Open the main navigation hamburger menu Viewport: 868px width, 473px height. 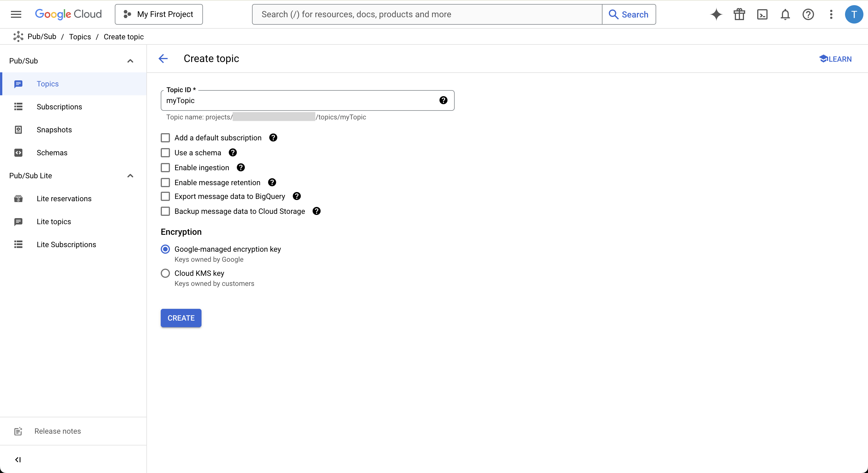coord(16,14)
